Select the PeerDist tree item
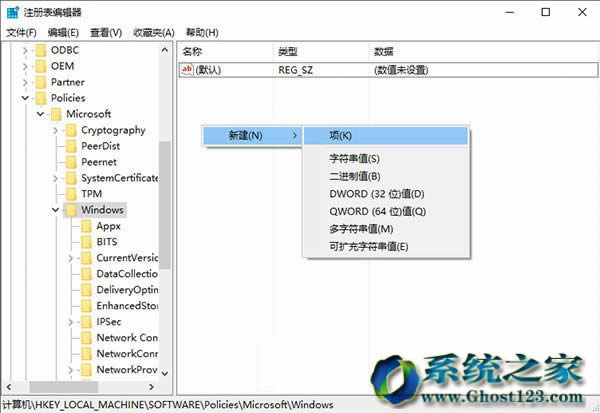The image size is (600, 413). point(102,146)
